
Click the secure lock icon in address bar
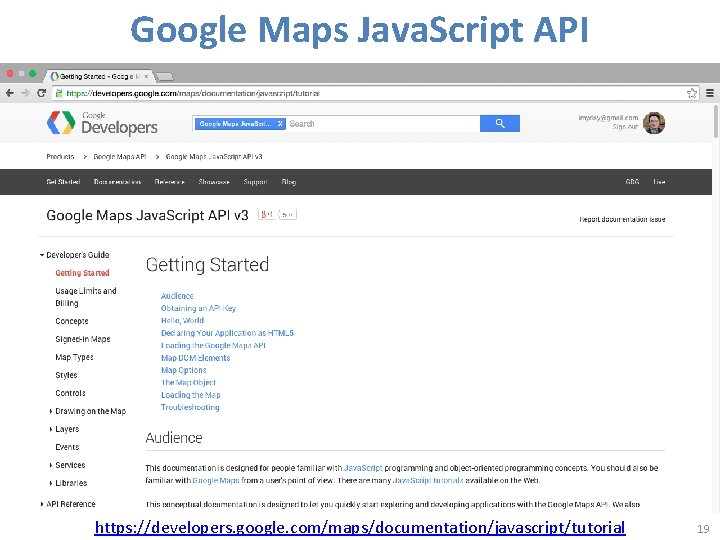[58, 93]
